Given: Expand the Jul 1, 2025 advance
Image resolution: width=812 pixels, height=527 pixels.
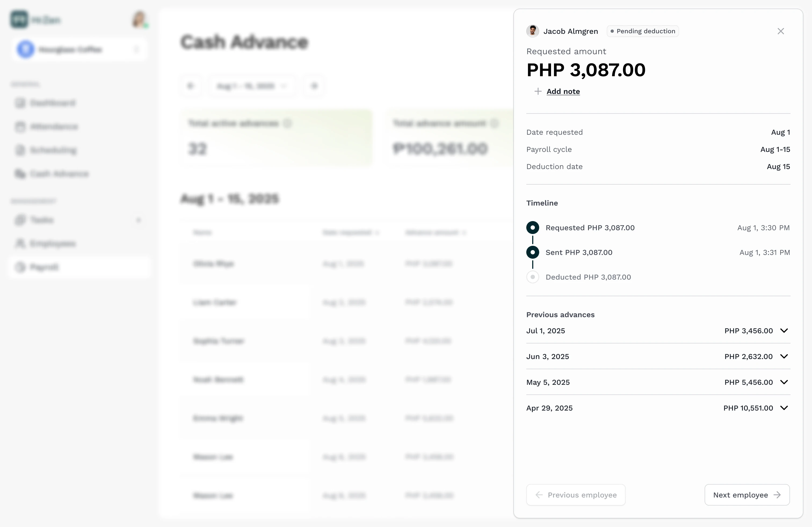Looking at the screenshot, I should tap(784, 331).
